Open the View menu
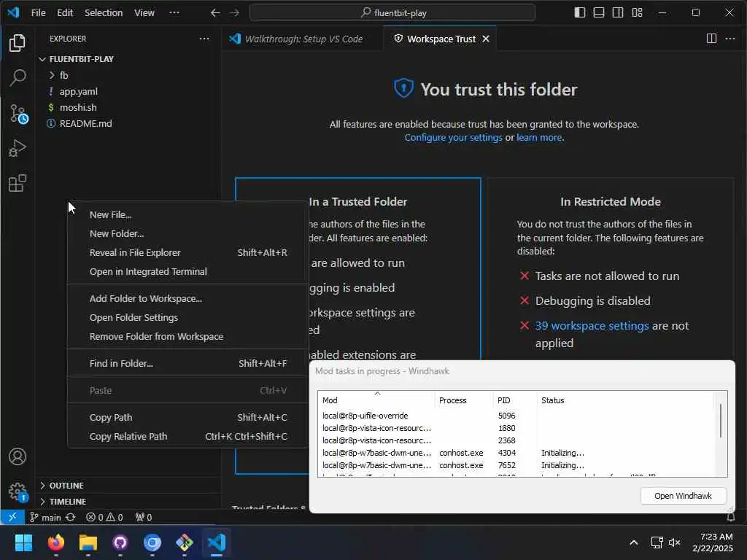This screenshot has width=747, height=560. (x=144, y=12)
